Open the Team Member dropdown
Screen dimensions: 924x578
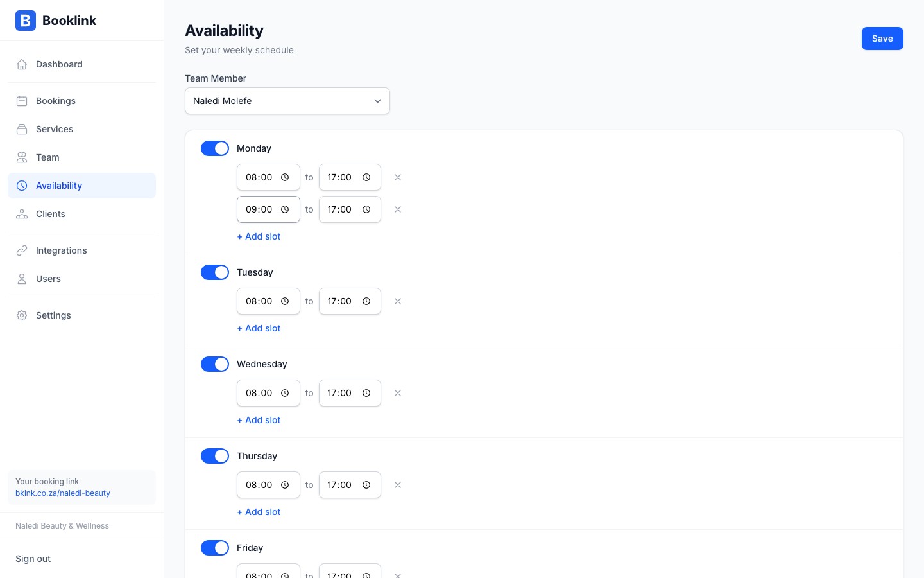(x=287, y=101)
